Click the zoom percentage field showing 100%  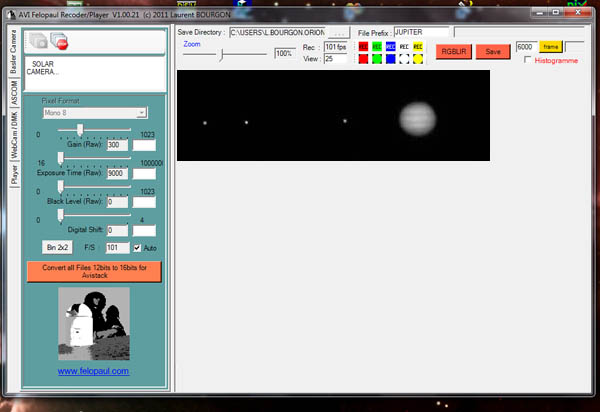pos(284,54)
